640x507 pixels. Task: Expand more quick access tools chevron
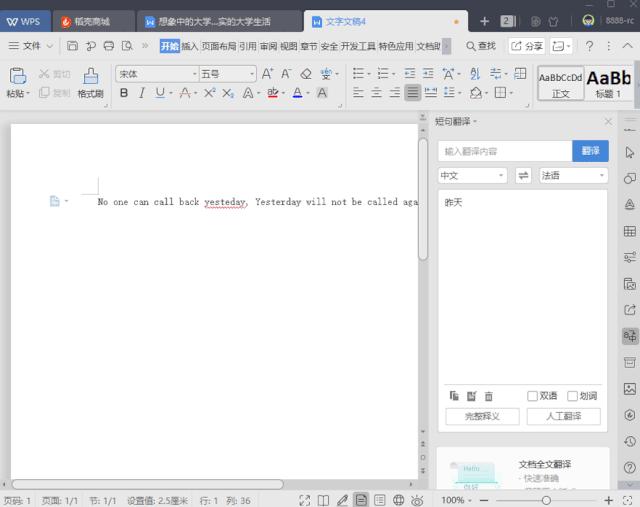click(x=145, y=46)
